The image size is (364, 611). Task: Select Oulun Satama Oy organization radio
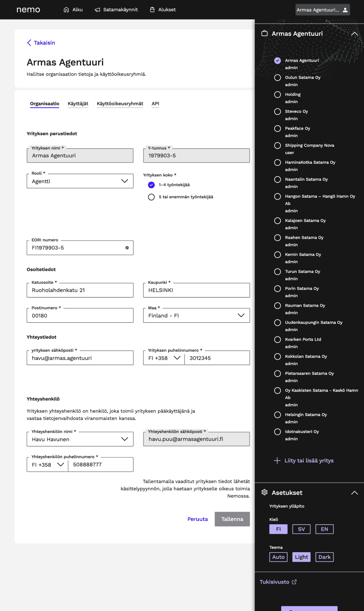click(278, 78)
